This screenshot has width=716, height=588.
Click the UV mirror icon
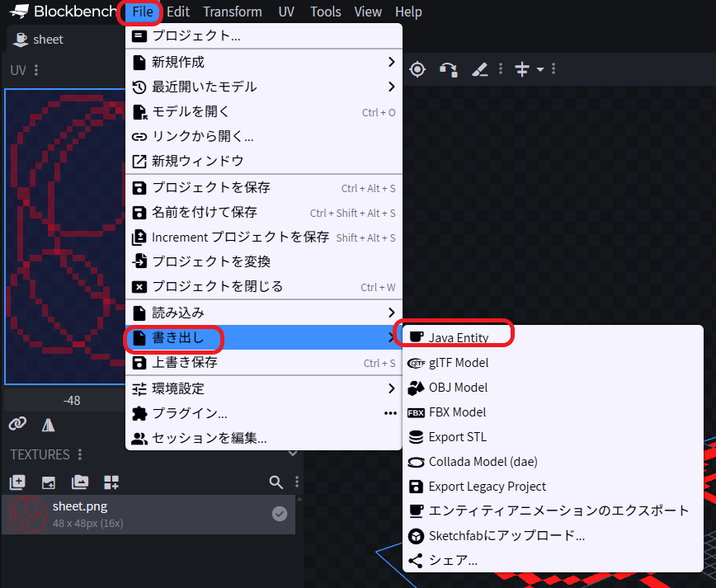point(49,424)
